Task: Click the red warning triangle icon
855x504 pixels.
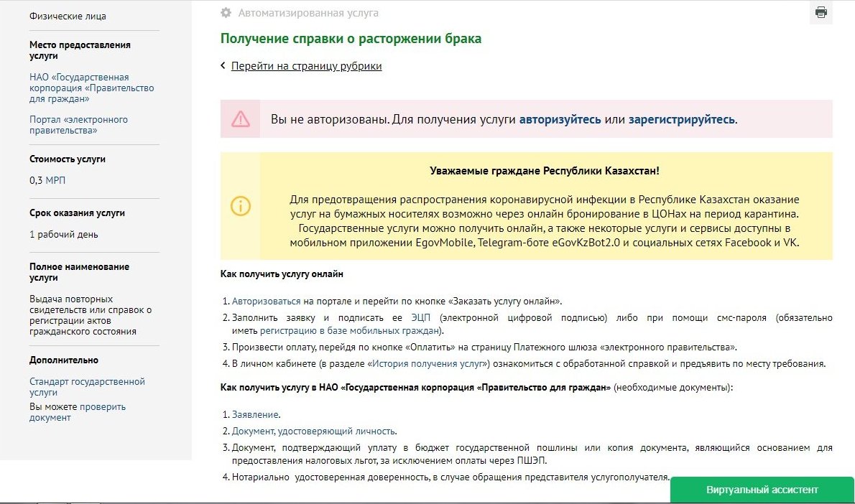Action: click(241, 119)
